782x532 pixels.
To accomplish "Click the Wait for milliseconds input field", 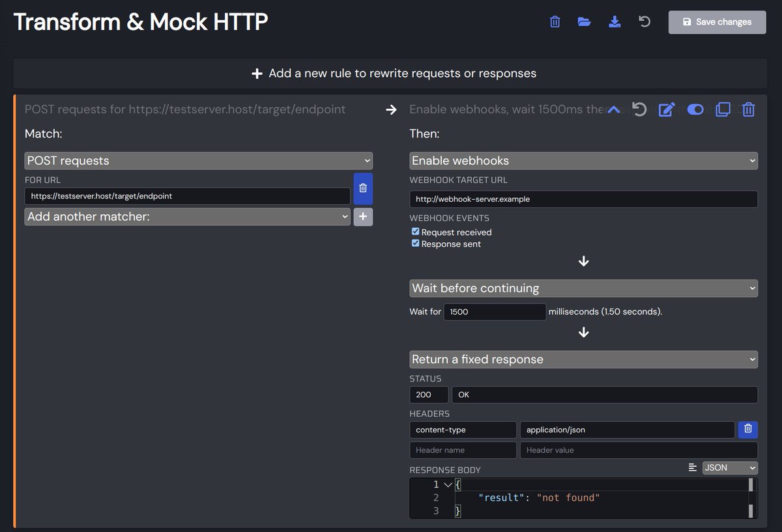I will (494, 312).
